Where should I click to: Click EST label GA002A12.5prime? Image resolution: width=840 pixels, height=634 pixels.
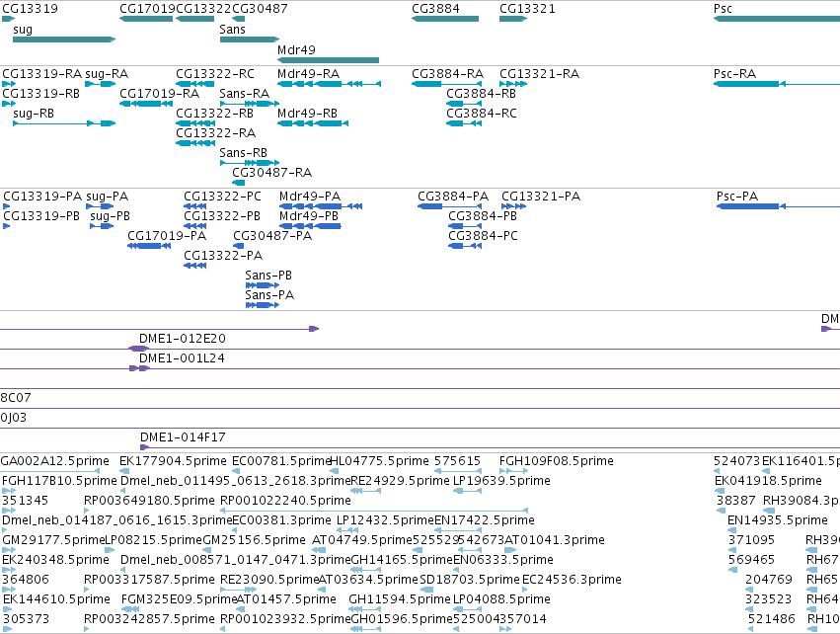tap(54, 461)
